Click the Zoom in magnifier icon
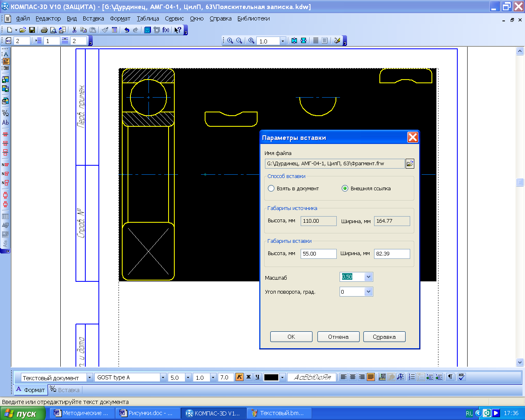The width and height of the screenshot is (525, 420). click(230, 41)
